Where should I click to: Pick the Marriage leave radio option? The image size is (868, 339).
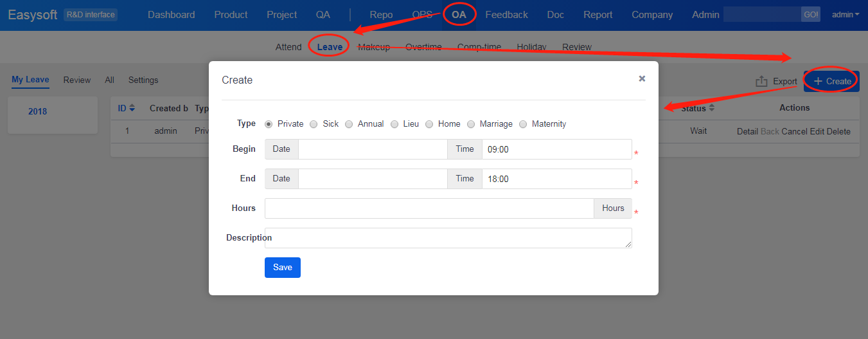click(x=471, y=124)
